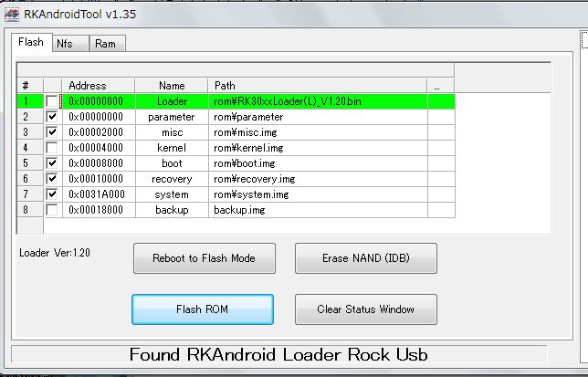Click the RKAndroidTool app icon in title bar
588x377 pixels.
coord(12,15)
